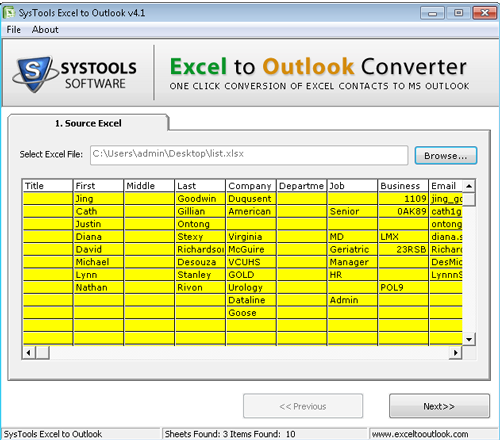Click the Email column header
The image size is (500, 440).
pyautogui.click(x=446, y=186)
